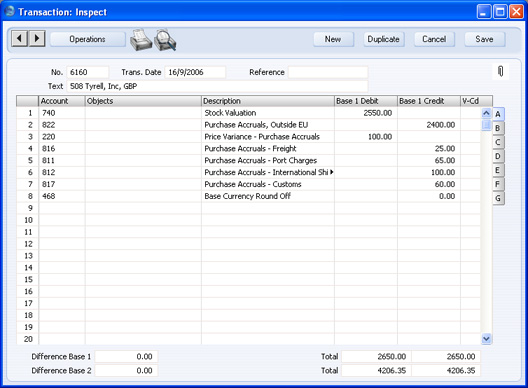Click the Base 1 Credit column header
This screenshot has width=528, height=388.
(429, 101)
